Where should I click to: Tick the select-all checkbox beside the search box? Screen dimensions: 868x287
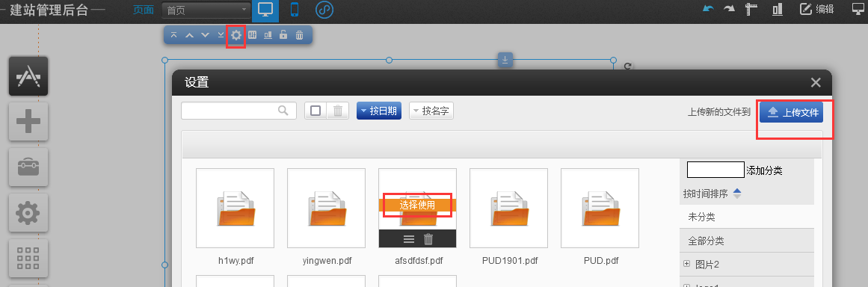pyautogui.click(x=316, y=111)
